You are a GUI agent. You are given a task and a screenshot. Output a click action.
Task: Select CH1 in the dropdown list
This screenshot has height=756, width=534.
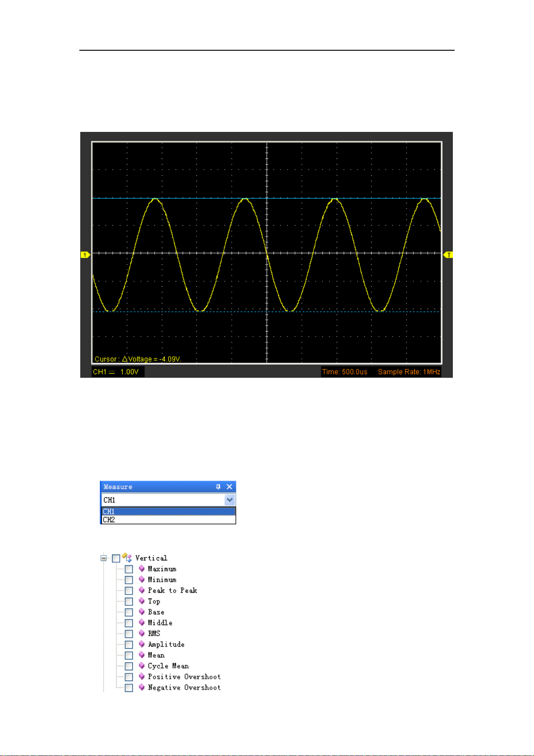169,511
